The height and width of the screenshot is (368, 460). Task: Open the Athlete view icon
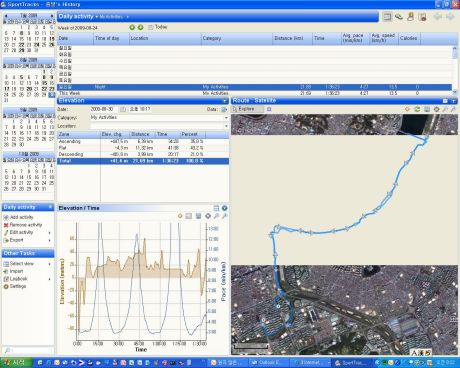click(x=411, y=17)
